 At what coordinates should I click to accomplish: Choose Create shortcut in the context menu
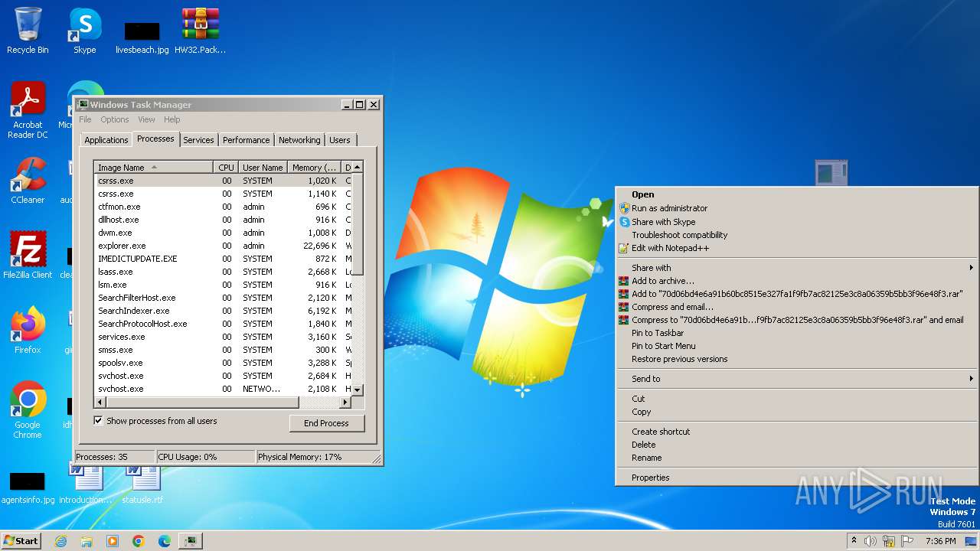pos(797,432)
